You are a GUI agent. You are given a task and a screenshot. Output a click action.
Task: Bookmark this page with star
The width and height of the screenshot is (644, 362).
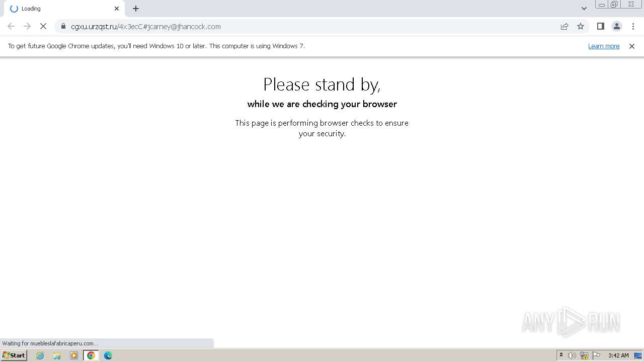581,26
